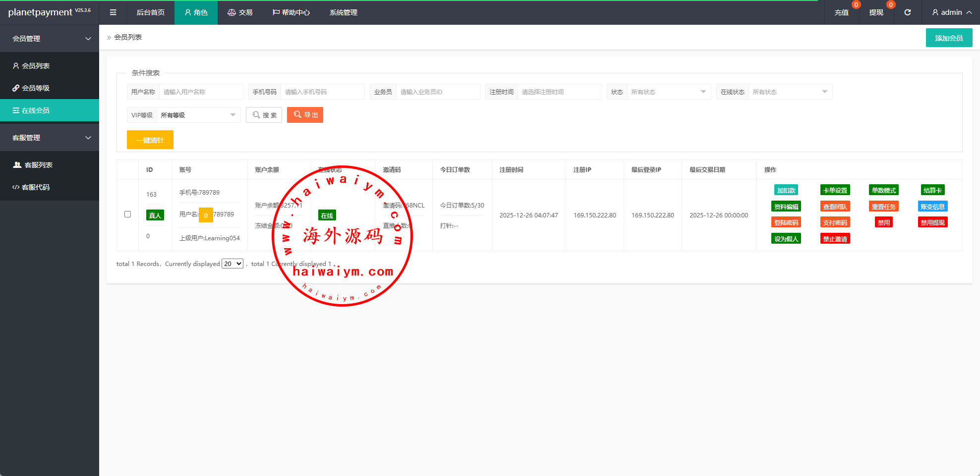Click the 添加会员 button
980x476 pixels.
point(949,38)
